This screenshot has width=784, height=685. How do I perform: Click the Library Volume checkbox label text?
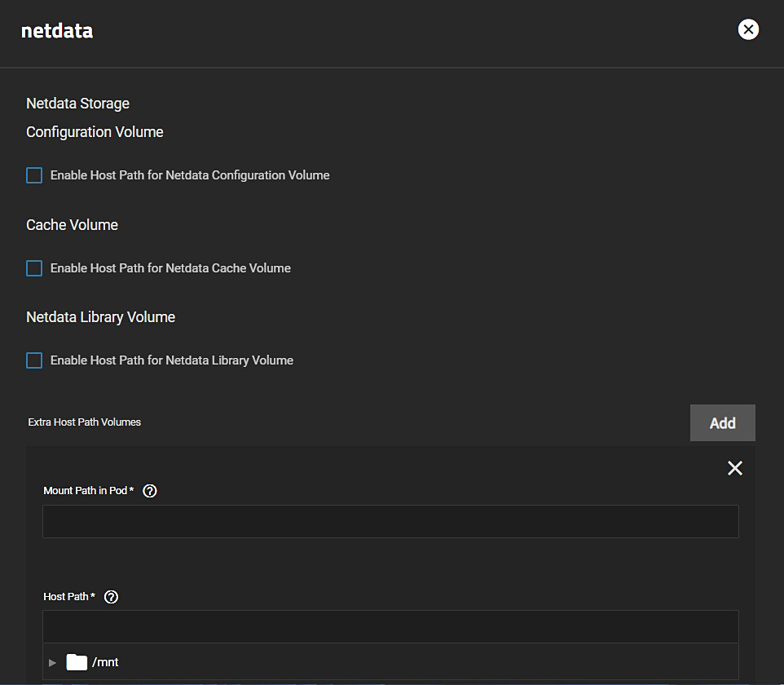coord(172,360)
